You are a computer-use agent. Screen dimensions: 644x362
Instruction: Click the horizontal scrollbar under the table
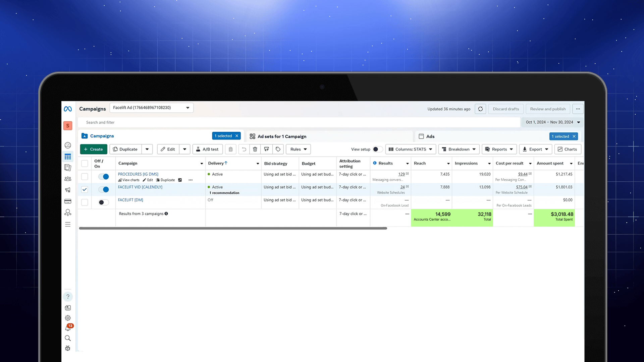pyautogui.click(x=233, y=228)
